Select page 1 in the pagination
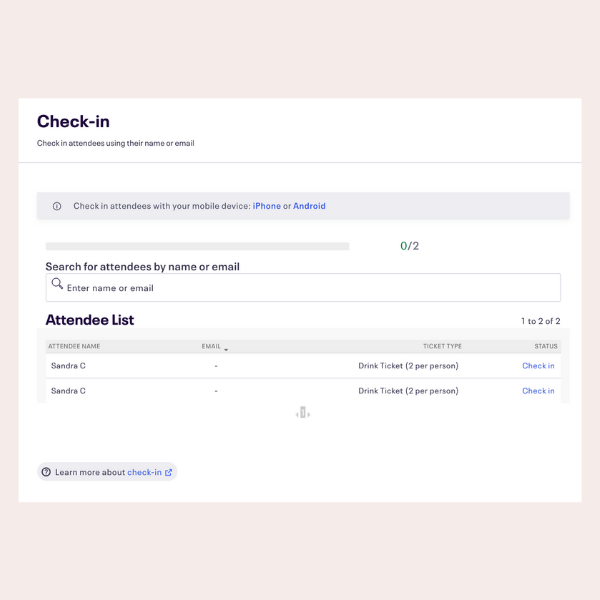 click(x=303, y=412)
